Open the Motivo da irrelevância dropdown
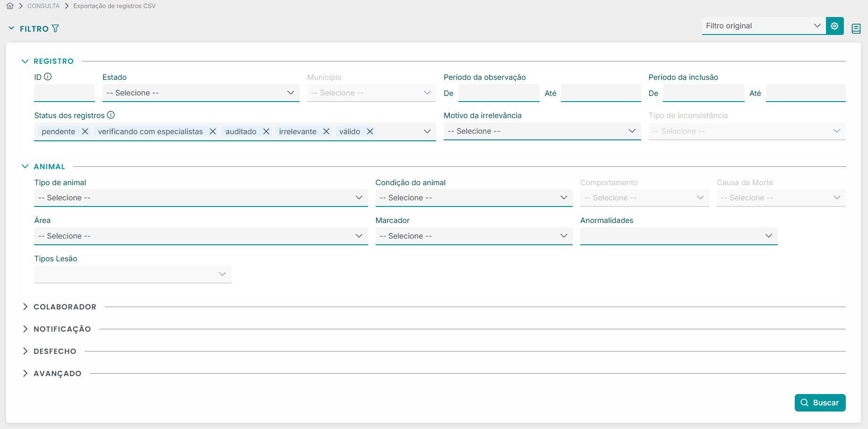 pos(541,131)
